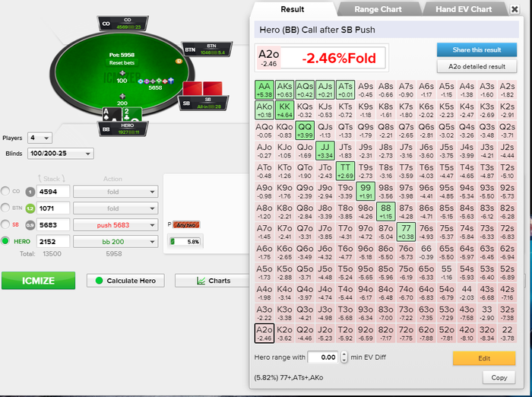
Task: Select the JJ cell in hand grid
Action: point(325,151)
